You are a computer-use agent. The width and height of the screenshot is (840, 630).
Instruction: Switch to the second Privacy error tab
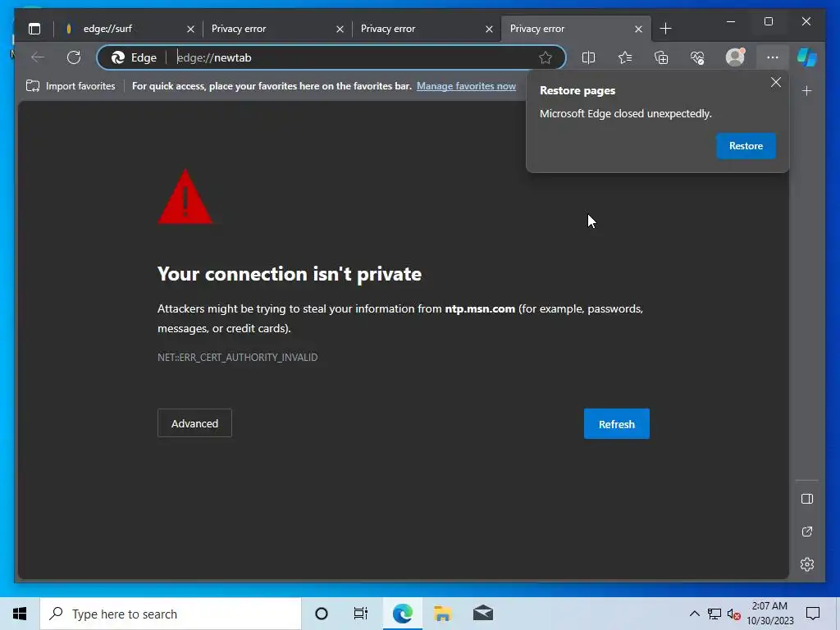coord(427,29)
